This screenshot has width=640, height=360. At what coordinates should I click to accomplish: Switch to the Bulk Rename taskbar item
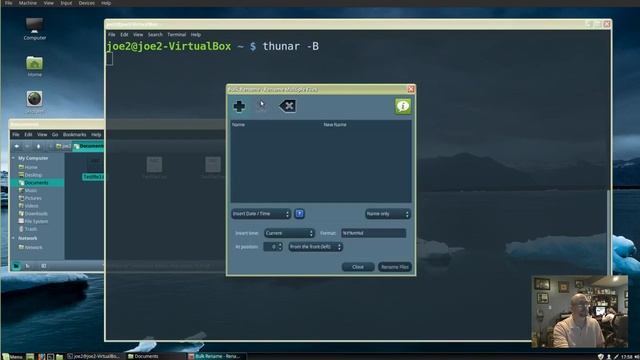pyautogui.click(x=216, y=356)
